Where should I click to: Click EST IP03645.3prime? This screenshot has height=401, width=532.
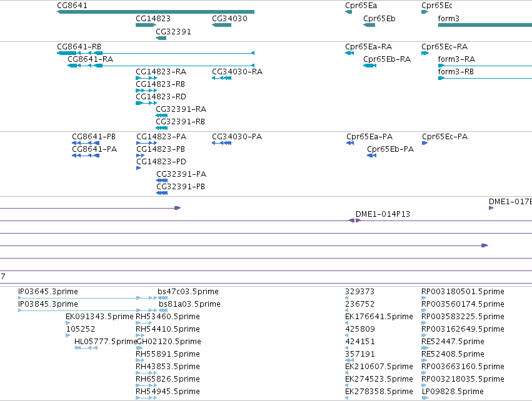pyautogui.click(x=88, y=298)
